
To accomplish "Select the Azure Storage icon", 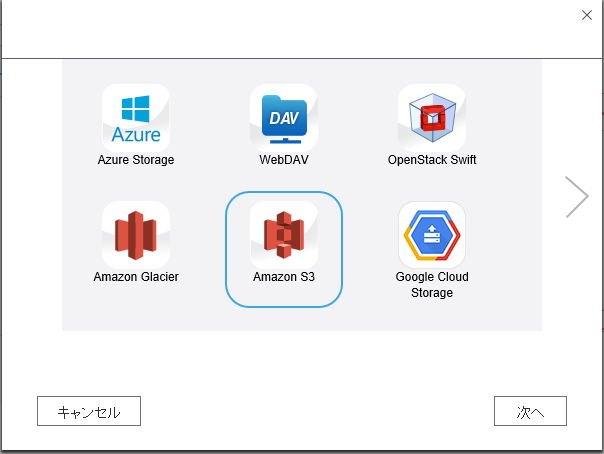I will click(x=136, y=118).
